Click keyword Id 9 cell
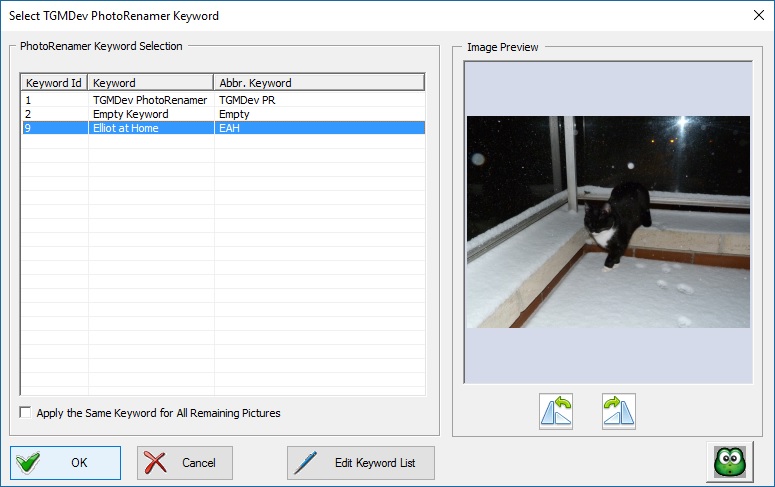 point(54,128)
